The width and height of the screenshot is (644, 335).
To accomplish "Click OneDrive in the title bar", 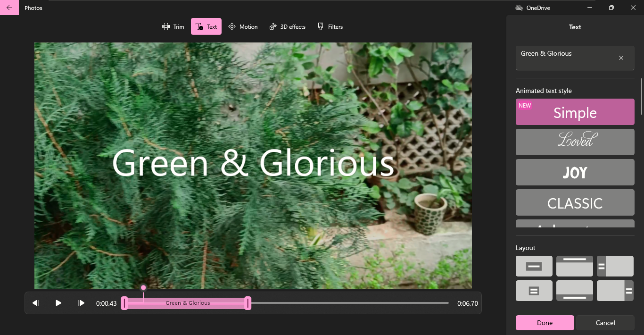I will tap(532, 8).
